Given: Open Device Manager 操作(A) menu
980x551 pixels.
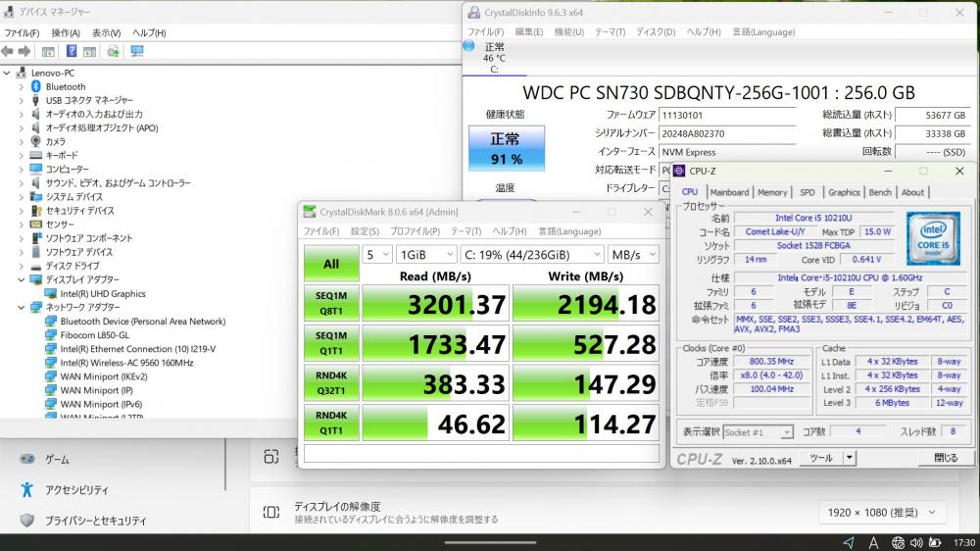Looking at the screenshot, I should click(66, 32).
